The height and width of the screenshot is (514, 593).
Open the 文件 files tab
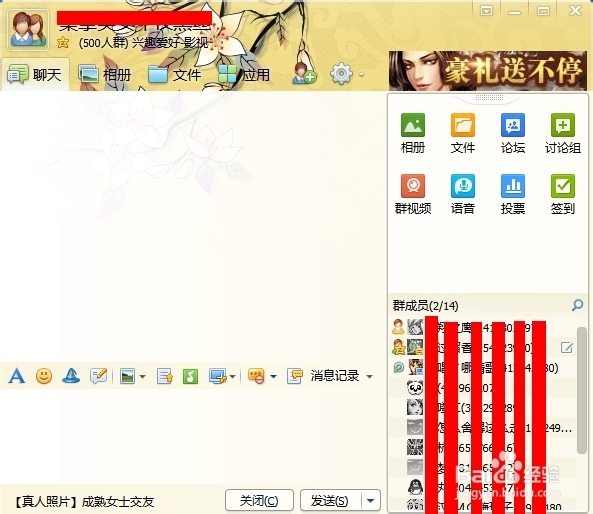174,75
